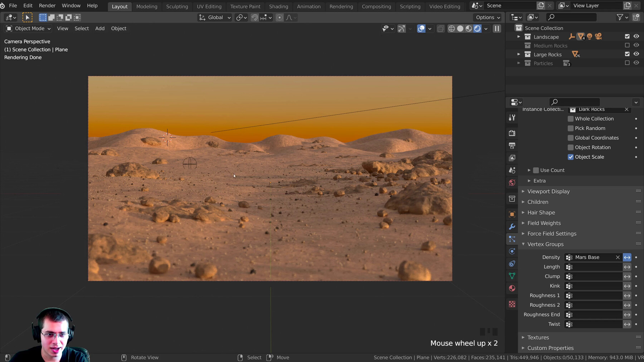The image size is (644, 362).
Task: Switch to material preview shading
Action: [469, 29]
